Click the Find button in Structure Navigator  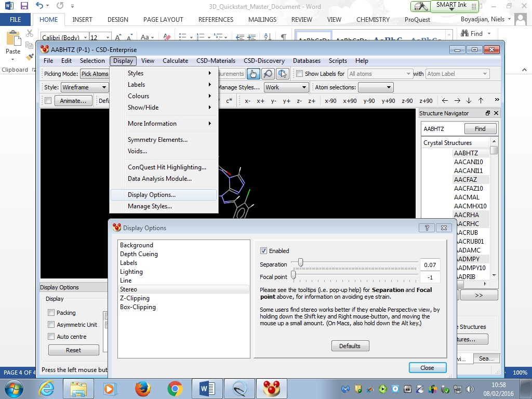click(480, 129)
